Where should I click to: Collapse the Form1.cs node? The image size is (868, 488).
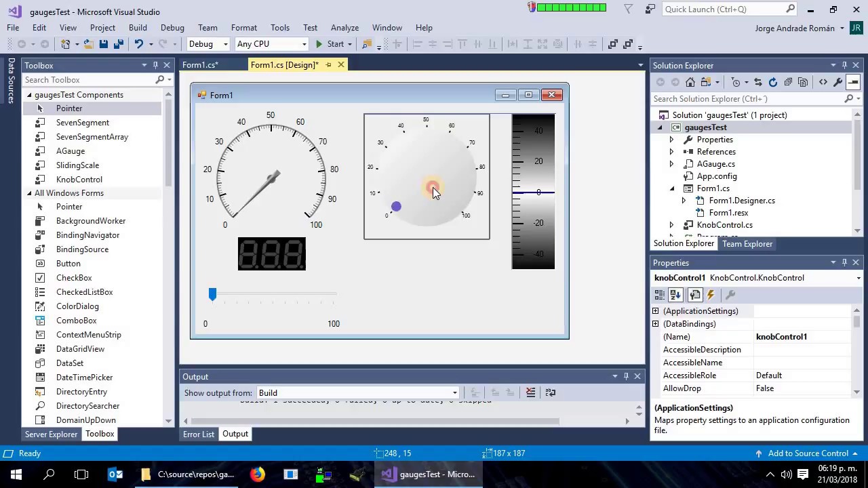pyautogui.click(x=671, y=188)
